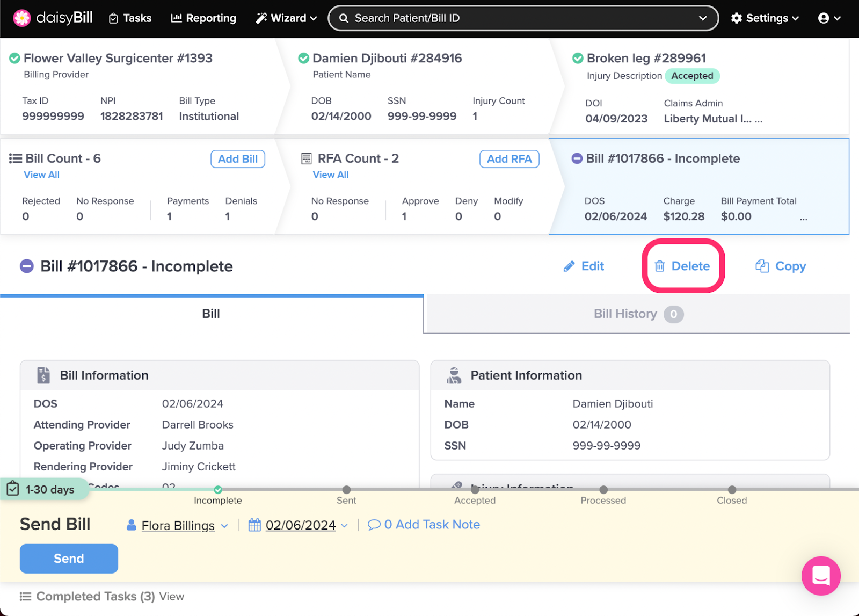Click the Sent marker on progress timeline
859x616 pixels.
(x=347, y=490)
